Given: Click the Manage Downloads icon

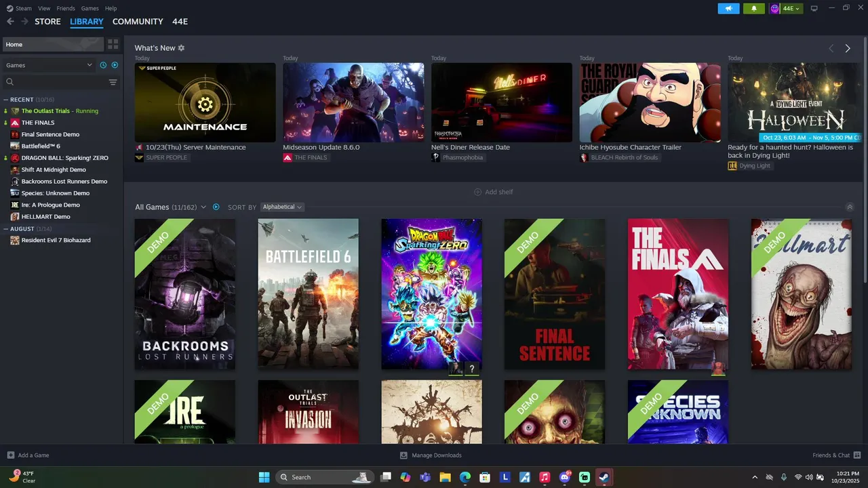Looking at the screenshot, I should (x=403, y=455).
